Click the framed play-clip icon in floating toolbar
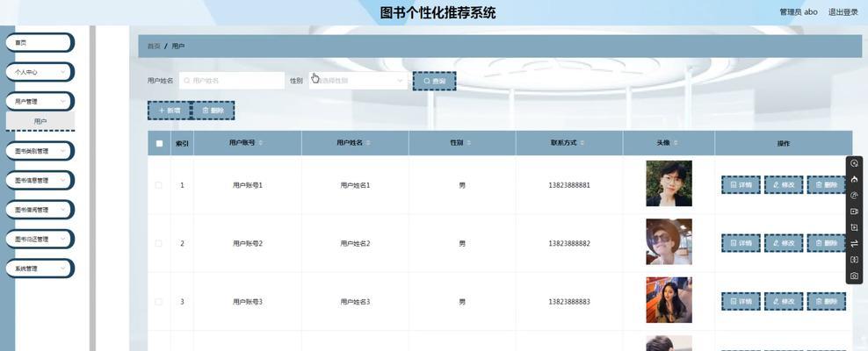Viewport: 868px width, 351px height. (854, 227)
